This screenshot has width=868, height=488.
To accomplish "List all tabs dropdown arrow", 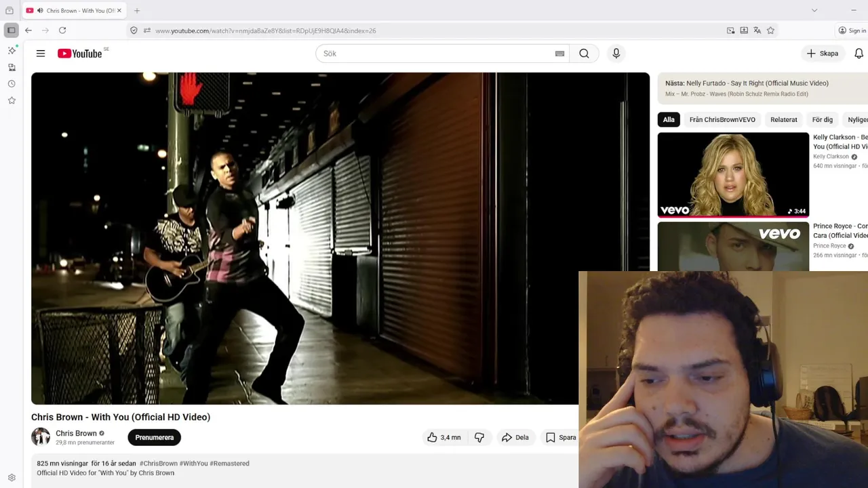I will click(x=814, y=10).
